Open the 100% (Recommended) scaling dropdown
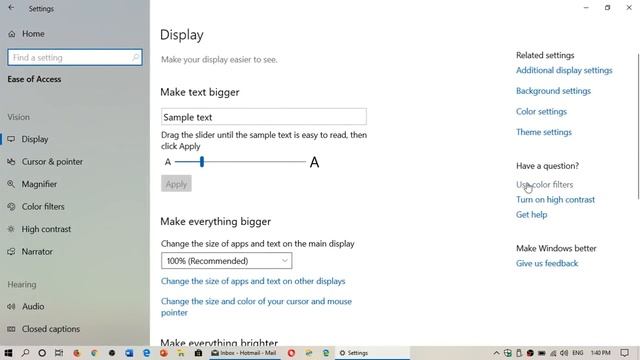 click(227, 261)
